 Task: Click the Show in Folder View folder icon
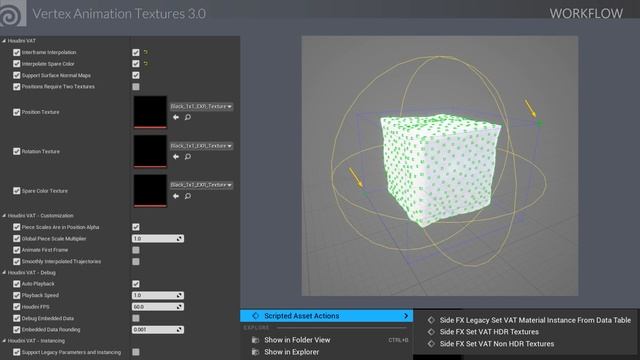click(256, 340)
